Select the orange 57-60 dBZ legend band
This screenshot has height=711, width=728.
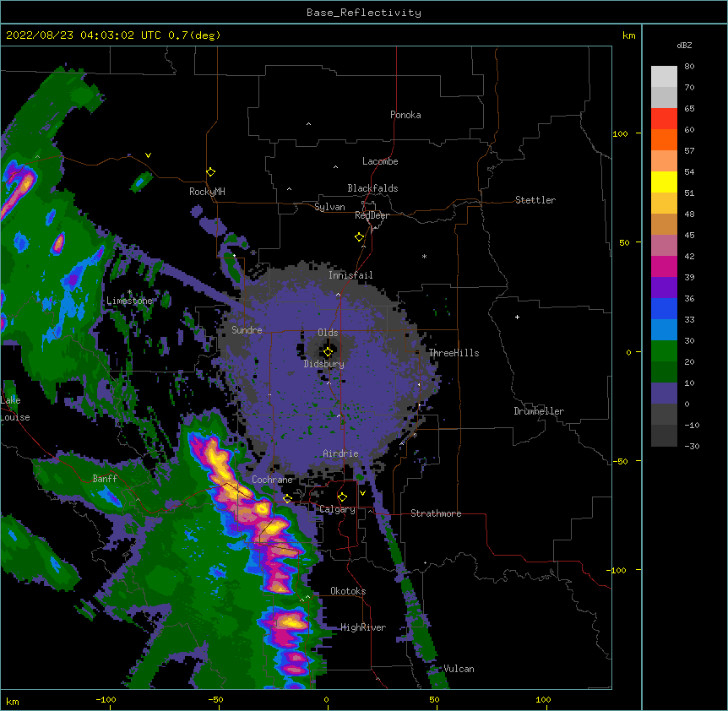664,139
